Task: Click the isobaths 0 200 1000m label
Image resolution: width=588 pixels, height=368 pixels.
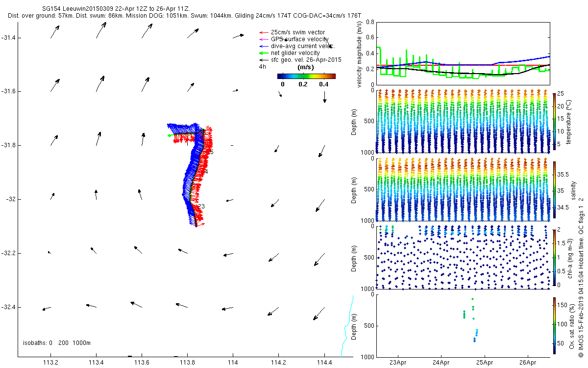Action: tap(56, 342)
